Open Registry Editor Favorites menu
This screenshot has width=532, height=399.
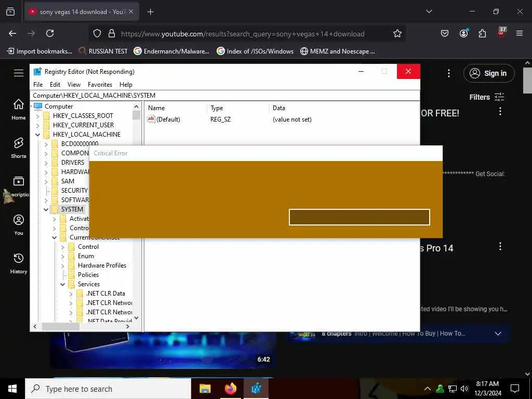tap(100, 85)
